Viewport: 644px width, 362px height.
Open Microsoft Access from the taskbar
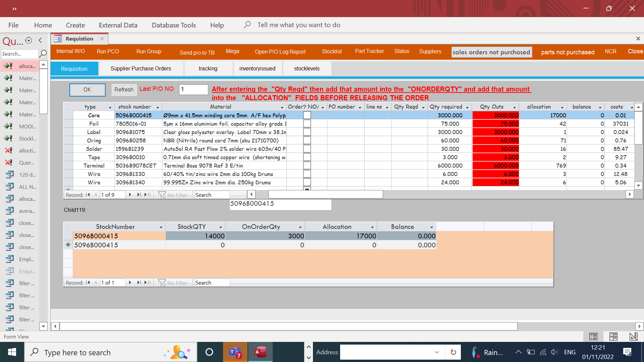coord(260,352)
